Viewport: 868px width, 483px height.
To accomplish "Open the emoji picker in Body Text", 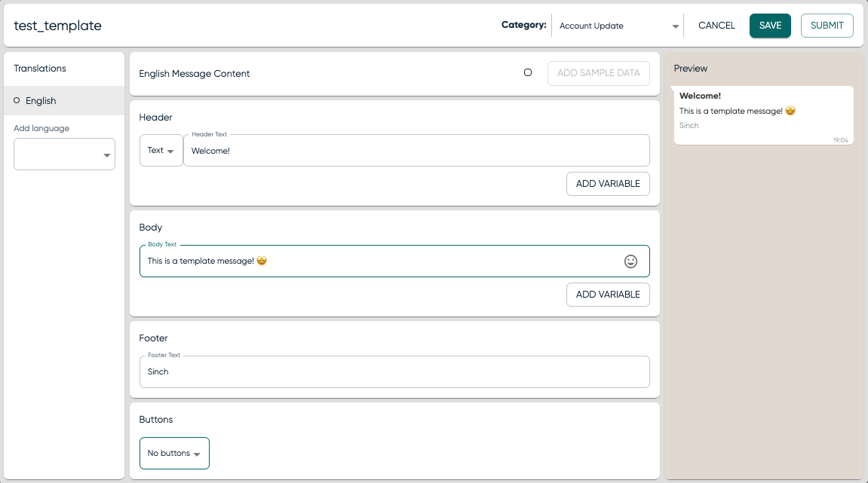I will pyautogui.click(x=630, y=261).
